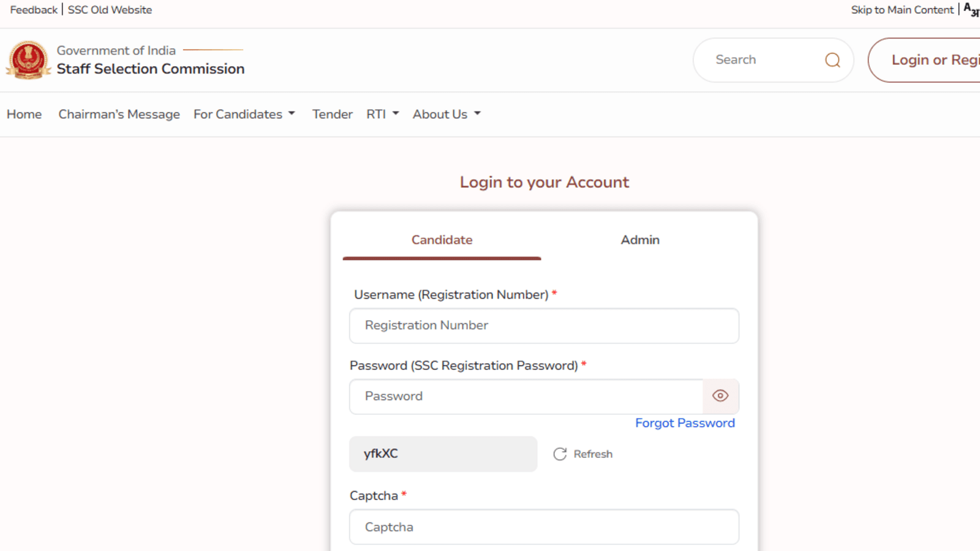Open the Feedback link
The image size is (980, 551).
point(34,10)
